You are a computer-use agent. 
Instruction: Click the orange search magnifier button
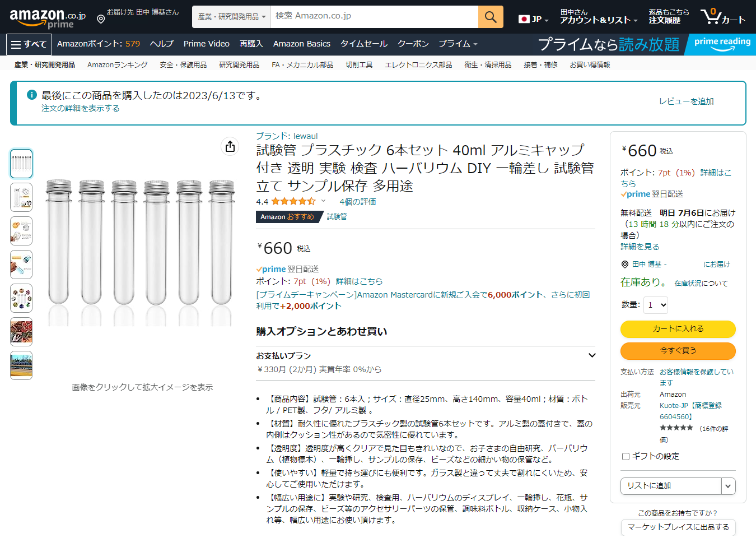tap(491, 17)
